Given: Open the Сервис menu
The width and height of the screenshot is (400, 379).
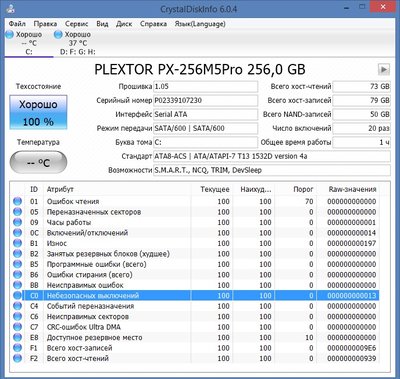Looking at the screenshot, I should click(x=77, y=24).
